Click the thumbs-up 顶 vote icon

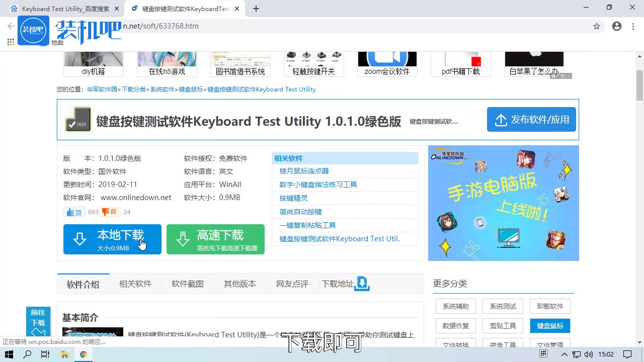coord(74,212)
